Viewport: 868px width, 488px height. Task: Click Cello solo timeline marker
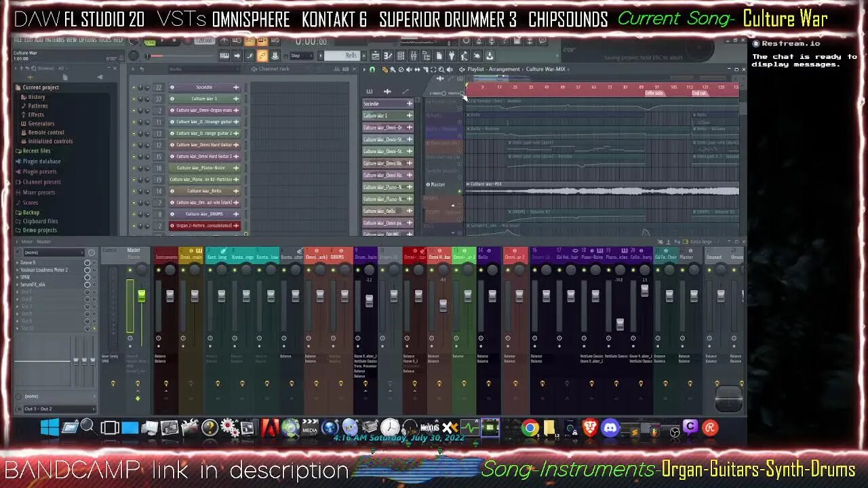click(x=654, y=93)
